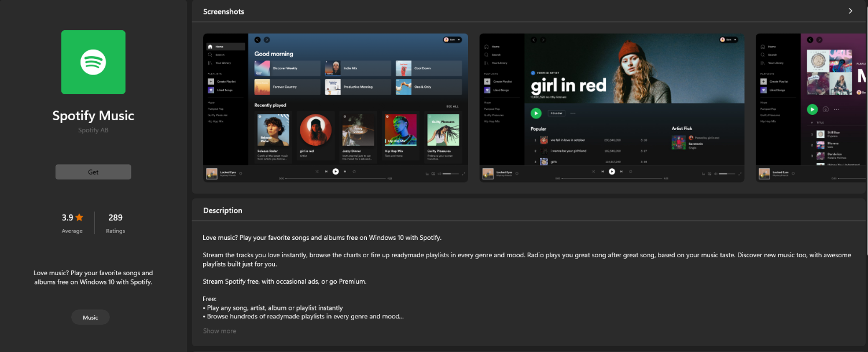Image resolution: width=868 pixels, height=352 pixels.
Task: Click the 289 Ratings count
Action: pos(115,218)
